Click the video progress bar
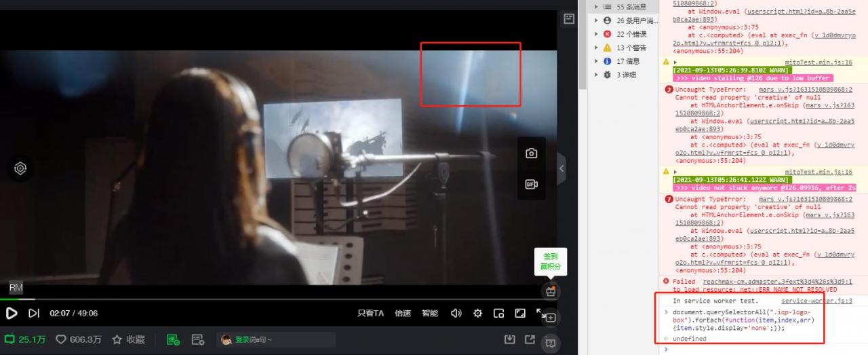This screenshot has width=868, height=355. (x=271, y=299)
